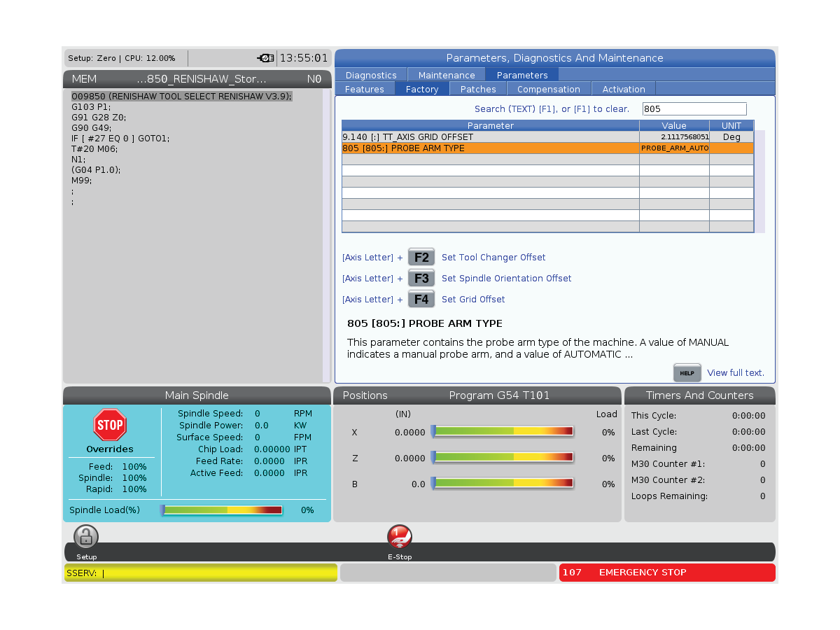This screenshot has width=840, height=630.
Task: Click the HELP key icon
Action: coord(687,372)
